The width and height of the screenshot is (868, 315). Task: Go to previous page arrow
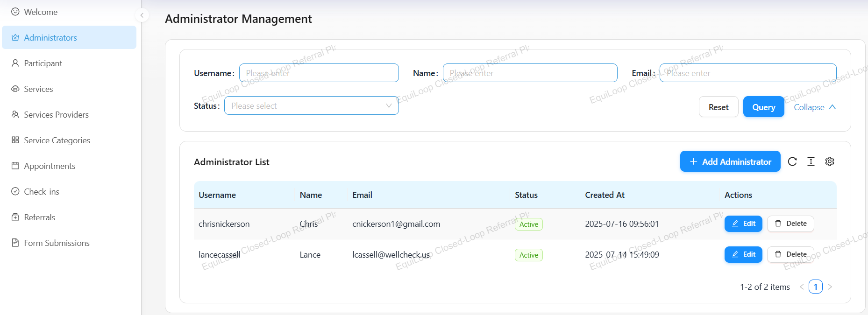click(x=802, y=287)
